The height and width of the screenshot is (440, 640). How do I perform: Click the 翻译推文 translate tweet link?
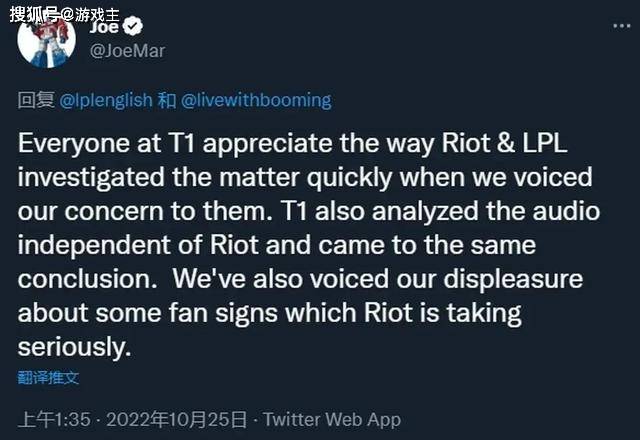[x=48, y=378]
